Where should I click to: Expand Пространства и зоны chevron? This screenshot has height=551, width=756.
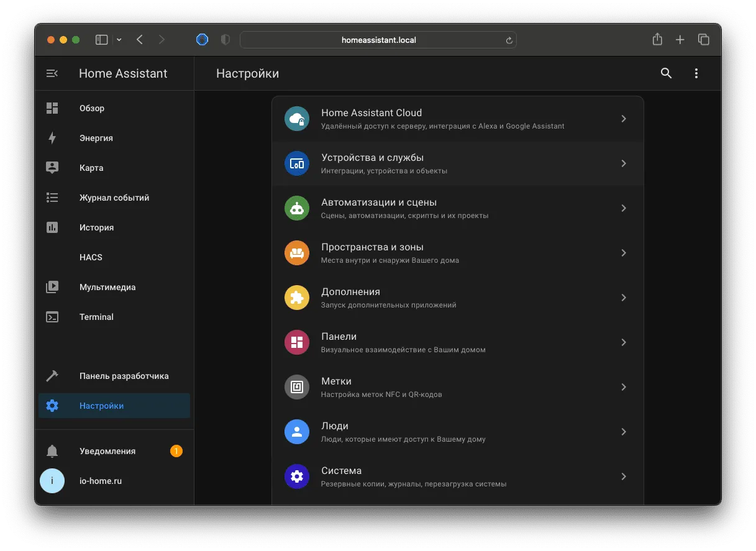coord(624,253)
